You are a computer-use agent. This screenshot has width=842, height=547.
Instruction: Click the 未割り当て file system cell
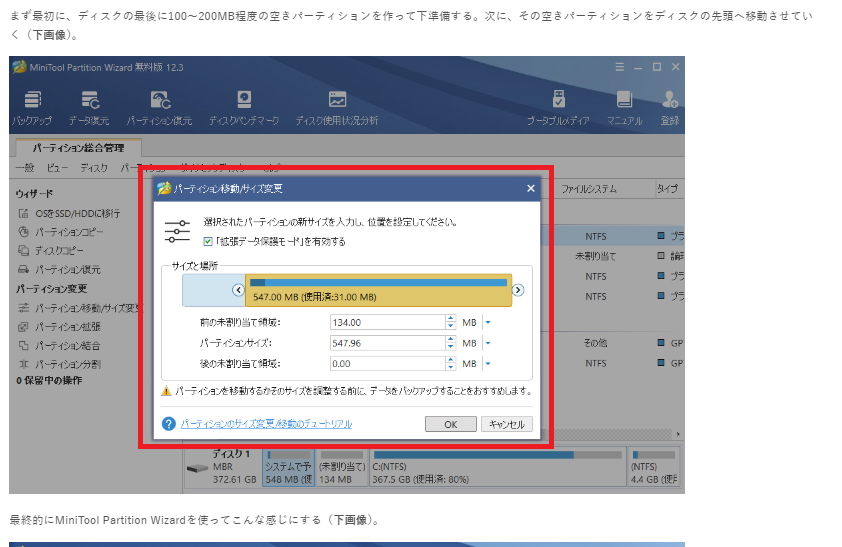pos(596,256)
